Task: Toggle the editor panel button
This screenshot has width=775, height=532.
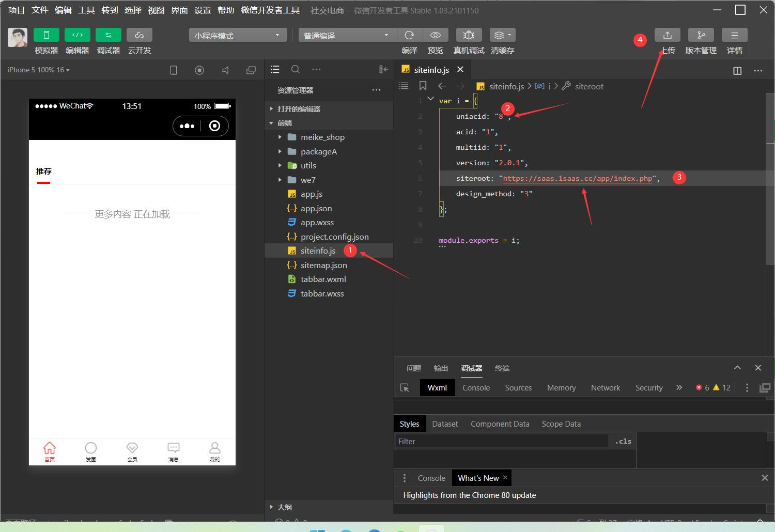Action: click(x=78, y=35)
